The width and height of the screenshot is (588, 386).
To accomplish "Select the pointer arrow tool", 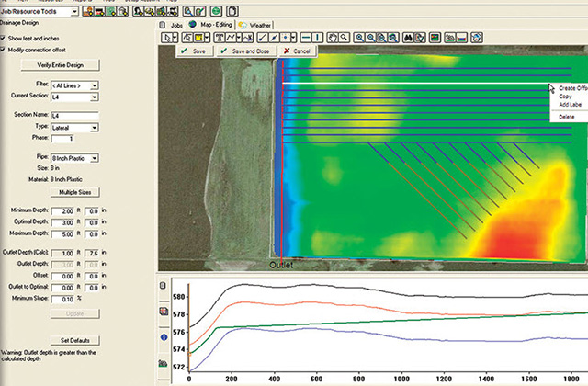I will click(167, 38).
